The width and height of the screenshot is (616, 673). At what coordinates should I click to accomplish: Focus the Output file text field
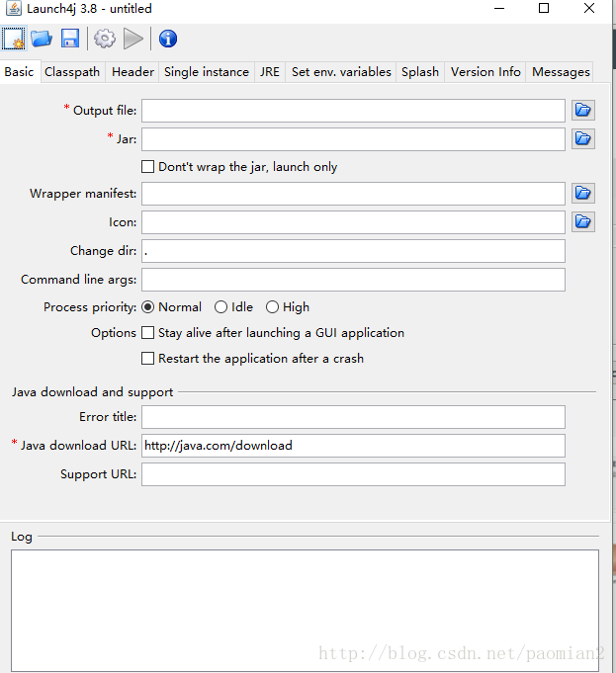click(x=353, y=111)
